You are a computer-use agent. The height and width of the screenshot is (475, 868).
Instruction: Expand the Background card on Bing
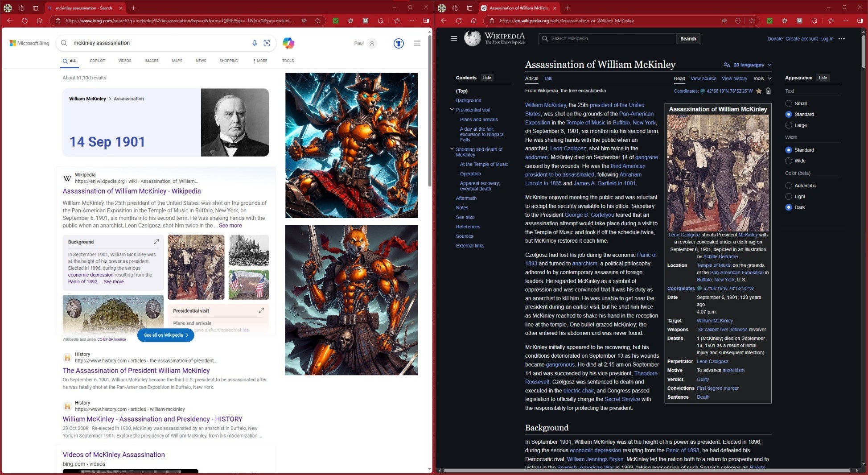pyautogui.click(x=156, y=241)
